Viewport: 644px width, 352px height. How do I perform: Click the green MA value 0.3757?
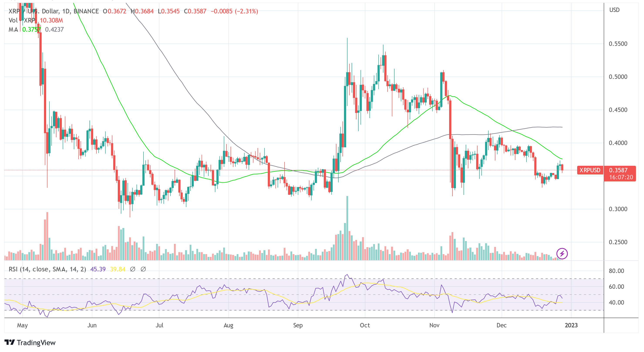[31, 30]
